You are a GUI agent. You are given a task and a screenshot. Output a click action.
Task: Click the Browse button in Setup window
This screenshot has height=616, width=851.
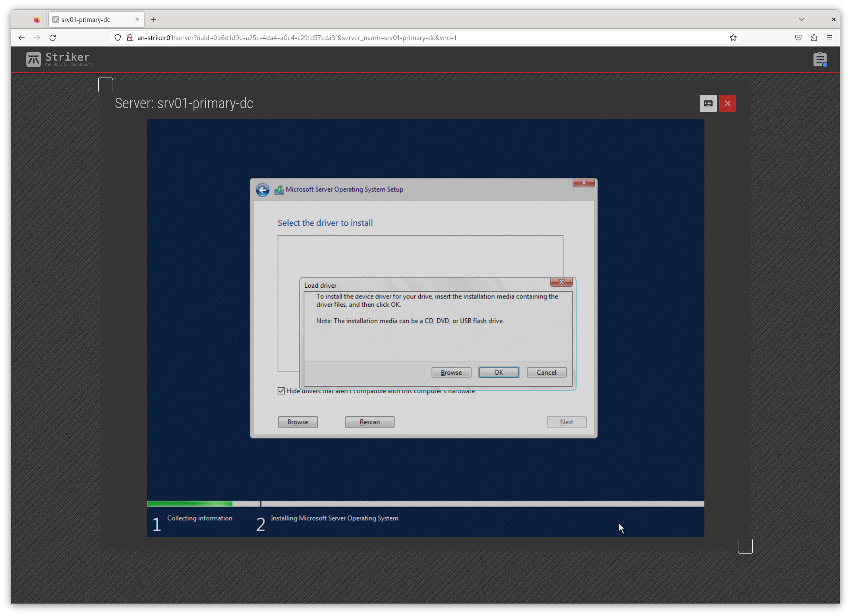coord(298,422)
